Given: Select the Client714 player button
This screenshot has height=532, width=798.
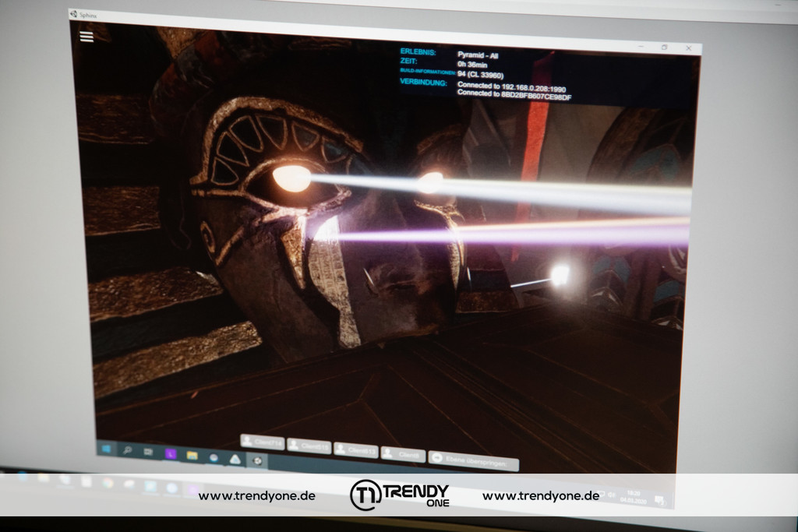Looking at the screenshot, I should [x=262, y=442].
